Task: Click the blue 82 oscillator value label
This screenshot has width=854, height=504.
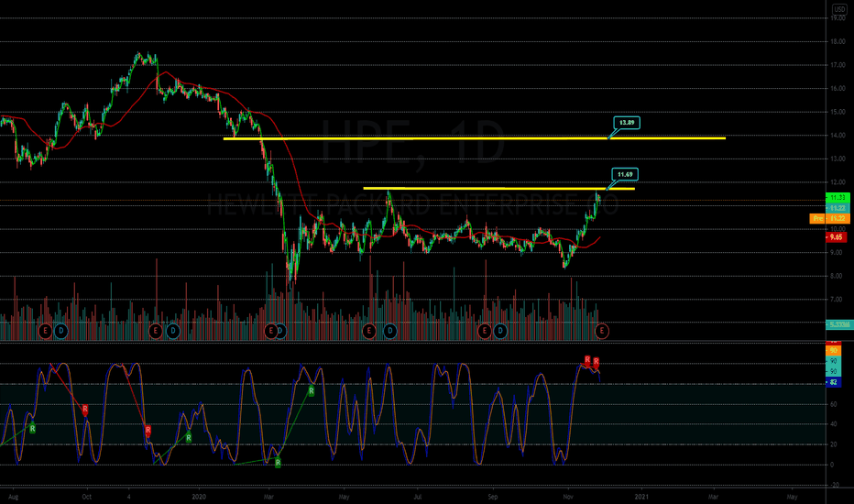Action: coord(833,382)
